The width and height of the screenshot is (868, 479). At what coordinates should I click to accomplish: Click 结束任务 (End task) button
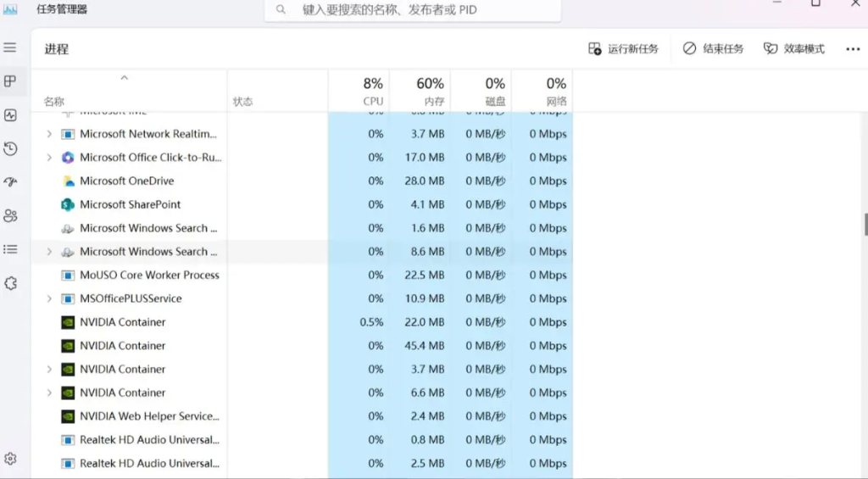click(713, 49)
